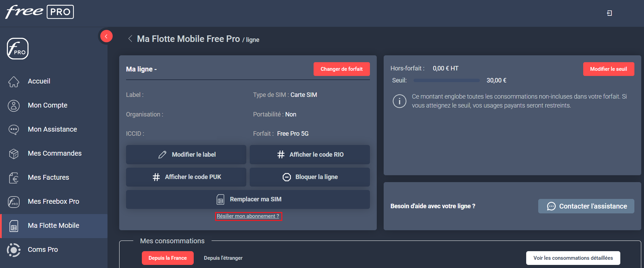
Task: Open the Accueil menu entry
Action: click(39, 81)
